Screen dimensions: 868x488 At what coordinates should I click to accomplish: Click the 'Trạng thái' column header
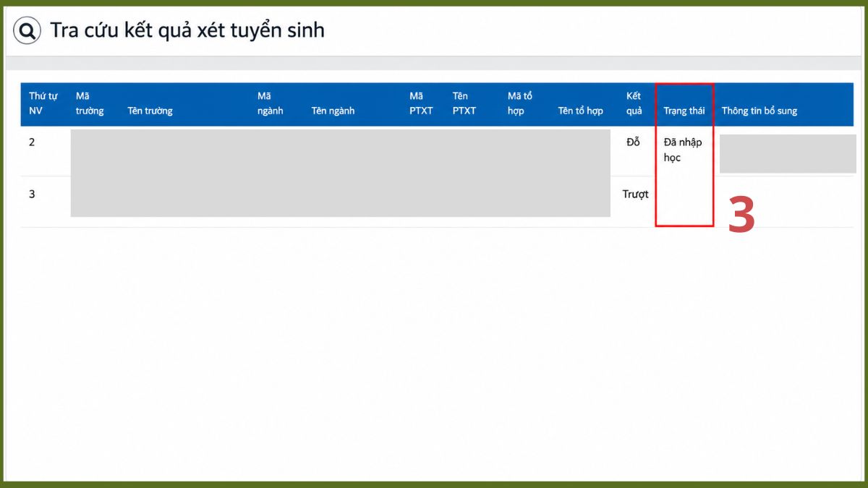[684, 111]
